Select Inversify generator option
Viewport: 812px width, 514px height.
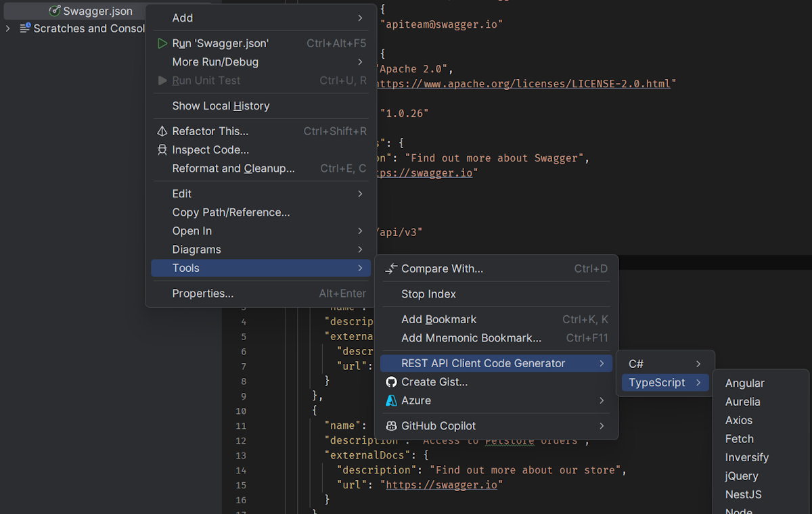[x=746, y=457]
